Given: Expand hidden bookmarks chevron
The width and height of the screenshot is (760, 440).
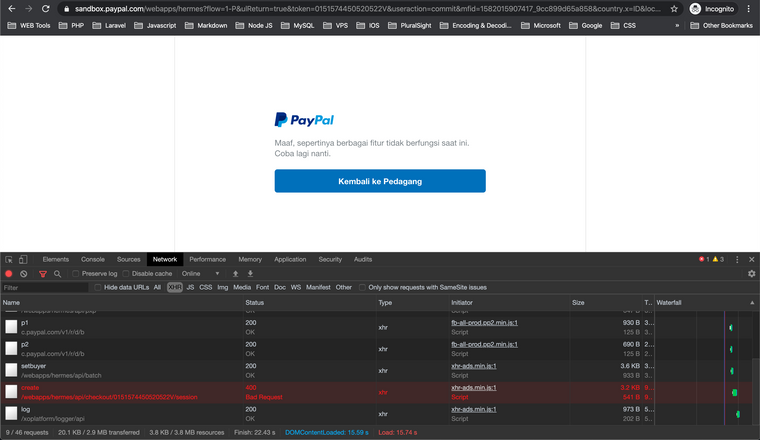Looking at the screenshot, I should 677,25.
